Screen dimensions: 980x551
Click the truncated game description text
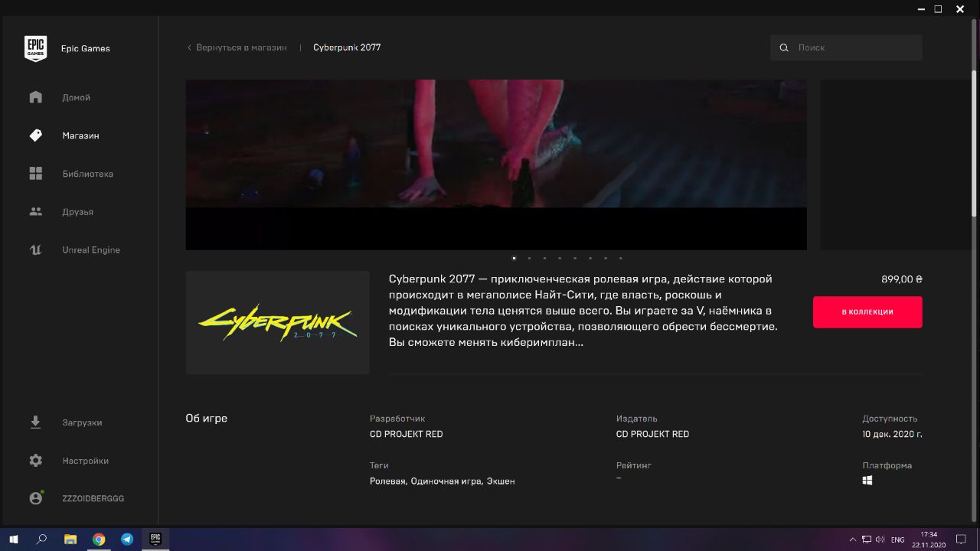pos(583,311)
